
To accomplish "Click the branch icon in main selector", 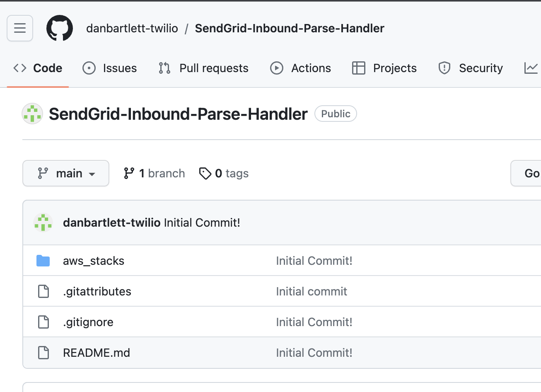I will (x=43, y=173).
